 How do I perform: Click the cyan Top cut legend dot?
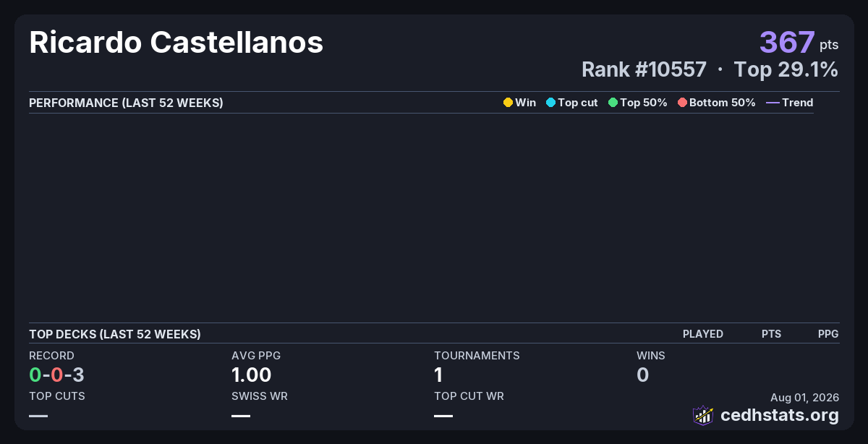[550, 103]
